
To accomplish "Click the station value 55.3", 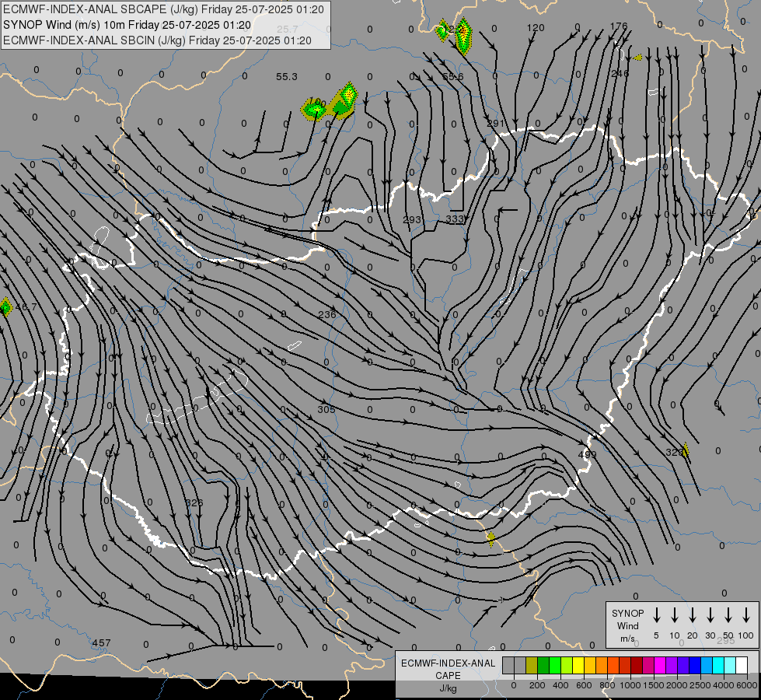I will [286, 77].
